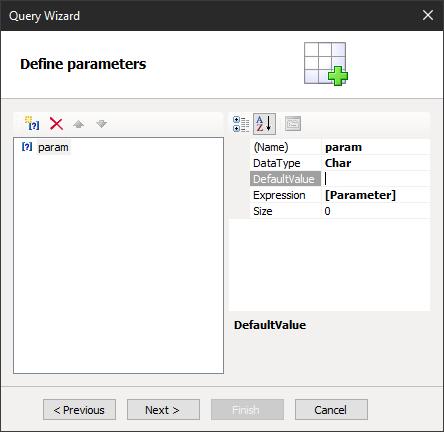Open the DataType value Char

click(376, 163)
